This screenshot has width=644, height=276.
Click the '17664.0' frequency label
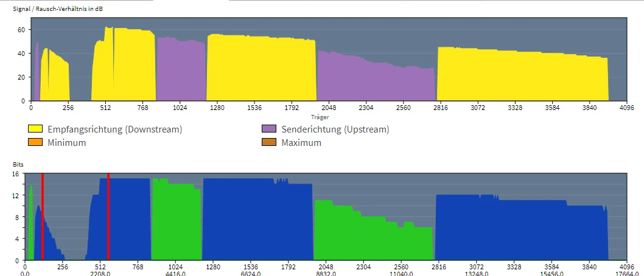[626, 274]
